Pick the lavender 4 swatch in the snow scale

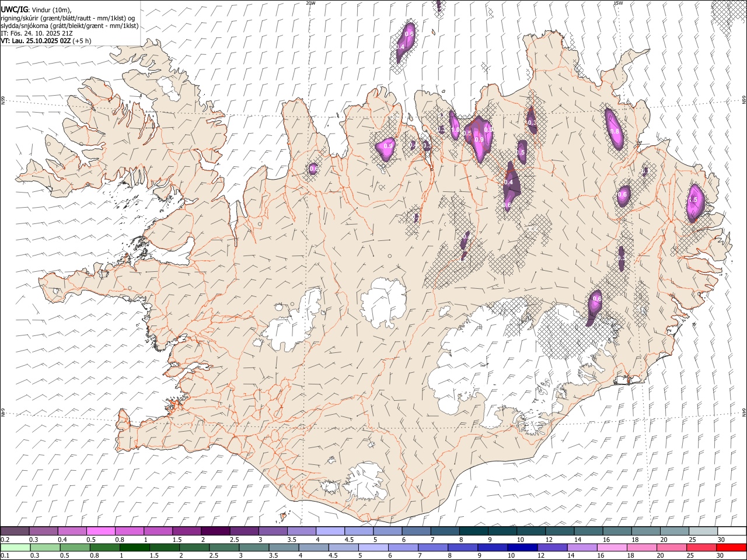[330, 531]
